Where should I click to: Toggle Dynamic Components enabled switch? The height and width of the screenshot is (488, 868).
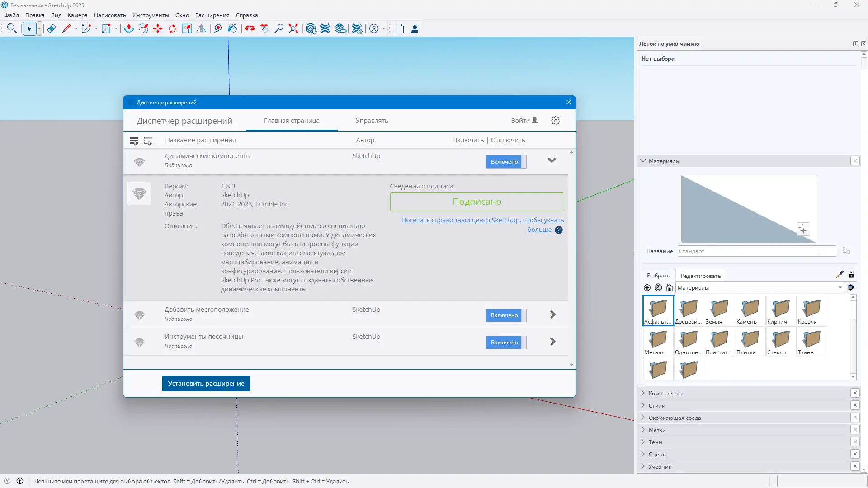coord(506,162)
